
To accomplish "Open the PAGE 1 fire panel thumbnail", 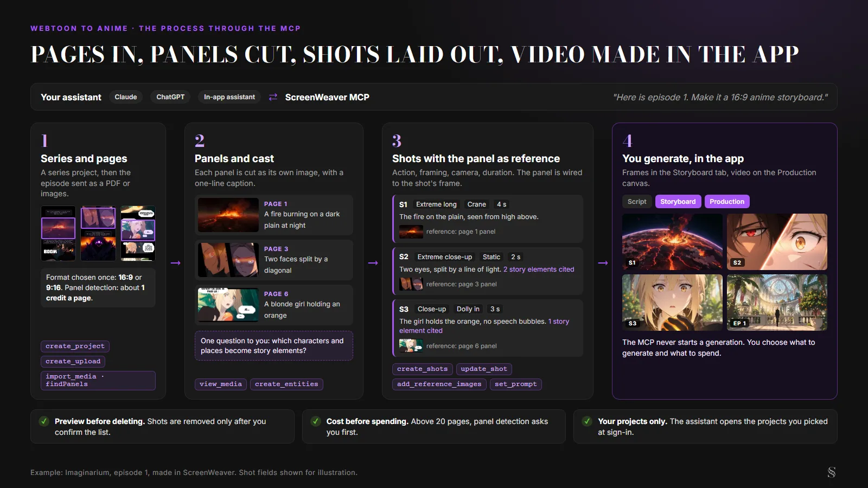I will (x=228, y=215).
